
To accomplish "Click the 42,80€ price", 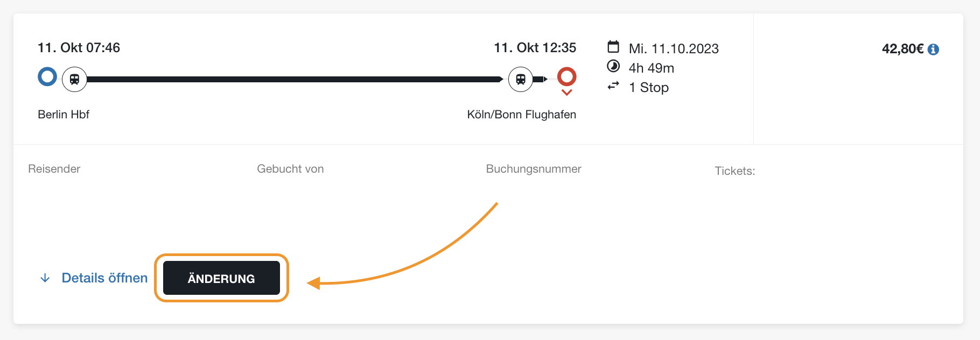I will (902, 49).
